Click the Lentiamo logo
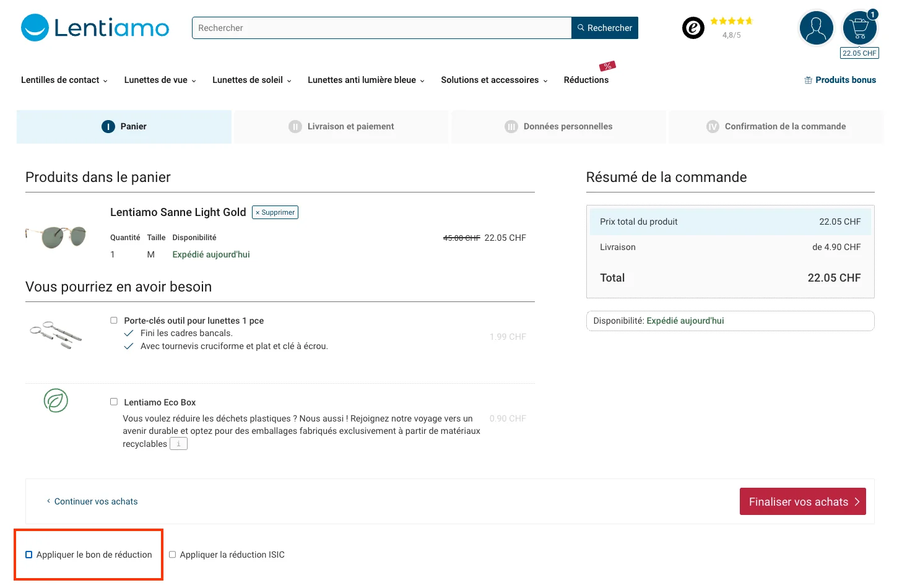 coord(95,28)
